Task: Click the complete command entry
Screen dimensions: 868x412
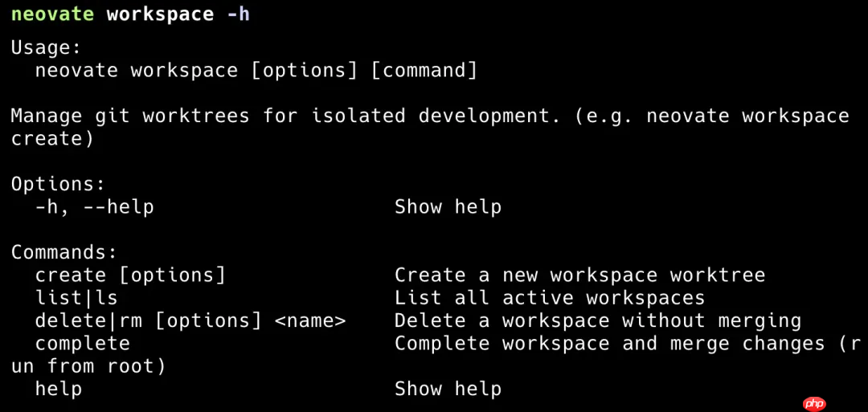Action: [x=82, y=344]
